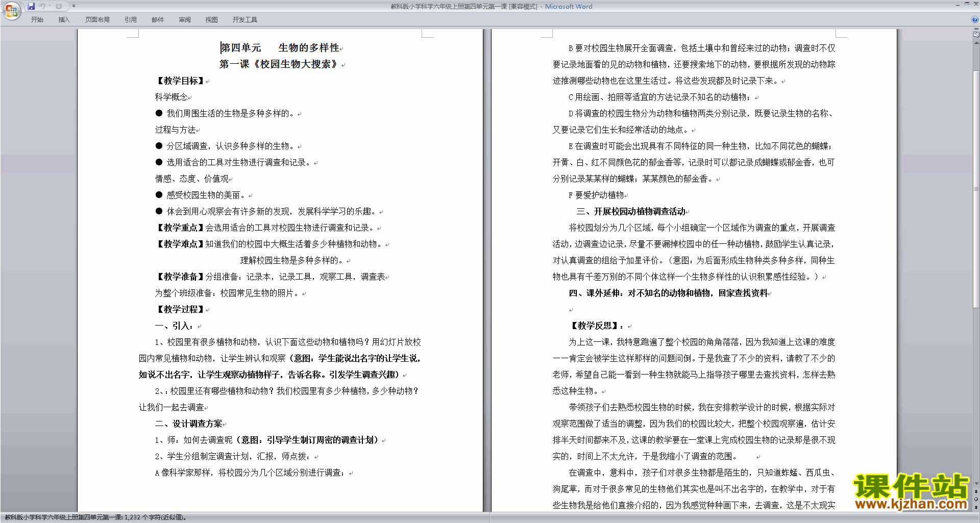Open the 审阅 ribbon tab

pos(185,20)
